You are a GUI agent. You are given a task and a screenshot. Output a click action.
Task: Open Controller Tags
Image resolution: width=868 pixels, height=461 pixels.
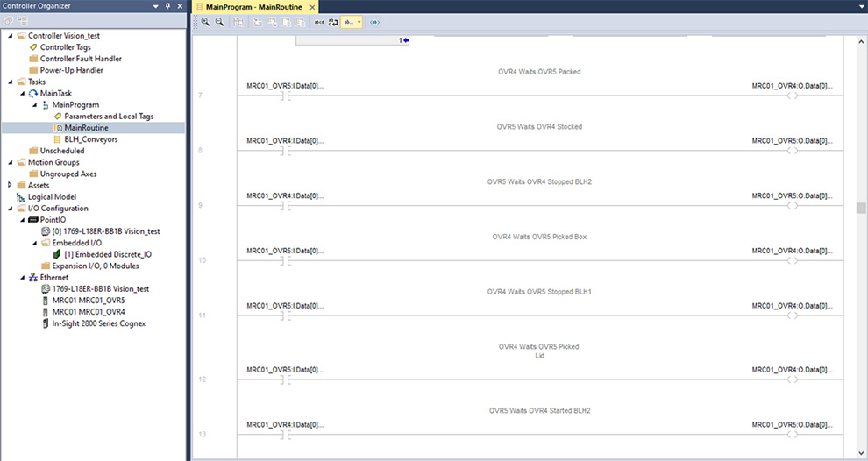[x=66, y=47]
